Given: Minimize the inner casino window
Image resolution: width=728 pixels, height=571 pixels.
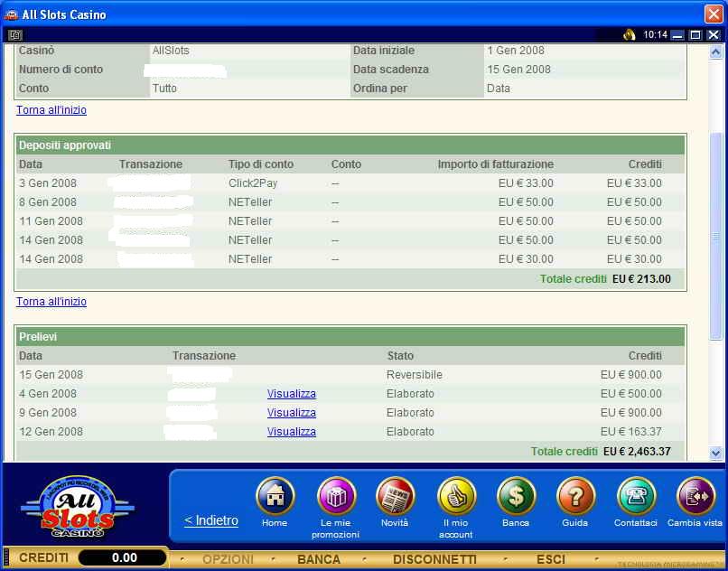Looking at the screenshot, I should (x=677, y=35).
